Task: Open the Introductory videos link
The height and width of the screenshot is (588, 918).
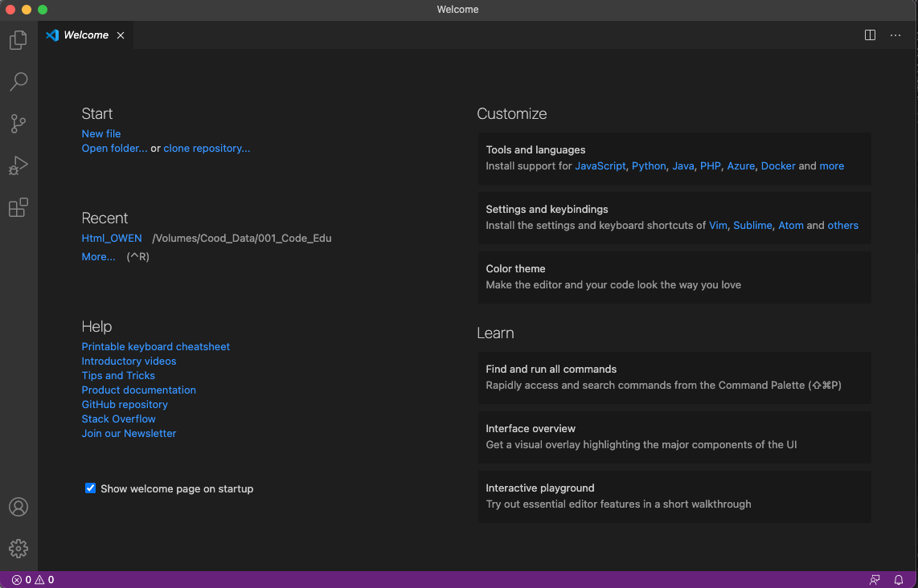Action: 129,361
